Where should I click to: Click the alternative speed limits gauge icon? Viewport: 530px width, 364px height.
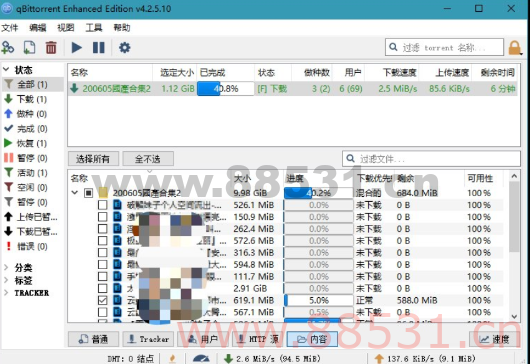click(201, 359)
